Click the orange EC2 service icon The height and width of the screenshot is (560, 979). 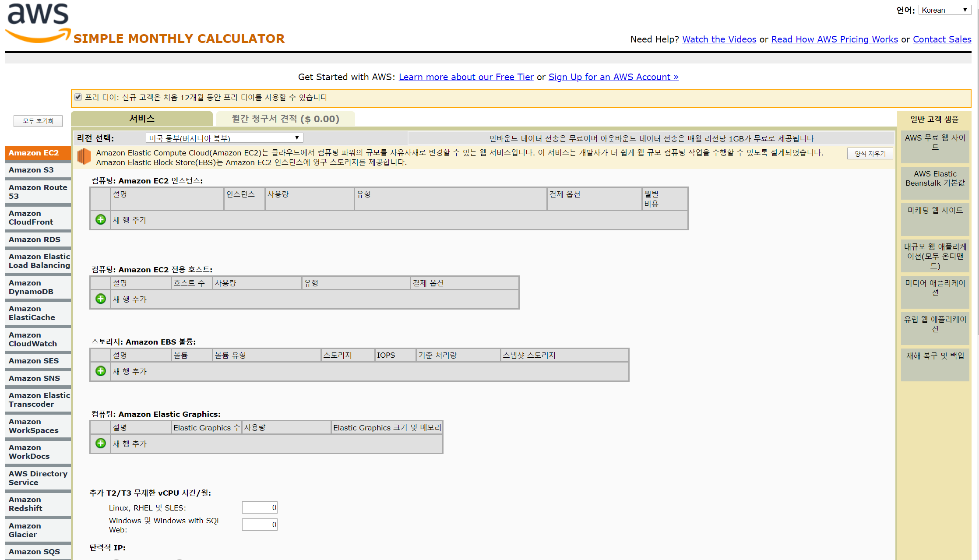(x=84, y=157)
